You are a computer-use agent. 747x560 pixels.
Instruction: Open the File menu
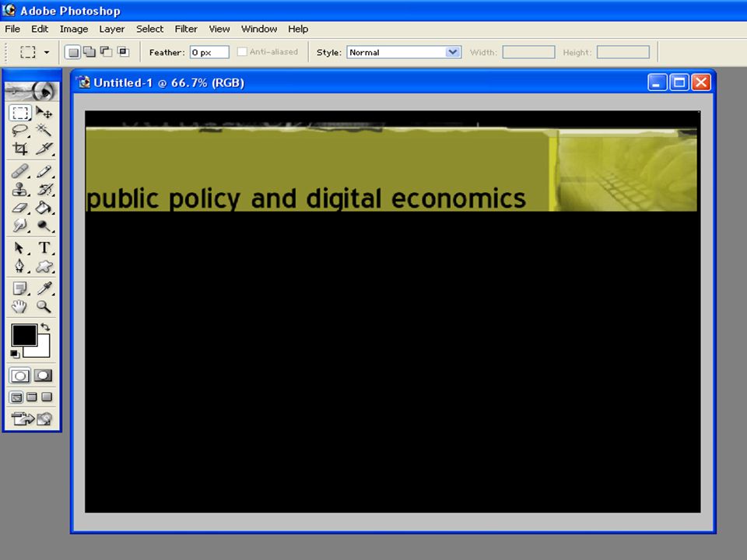pyautogui.click(x=12, y=29)
